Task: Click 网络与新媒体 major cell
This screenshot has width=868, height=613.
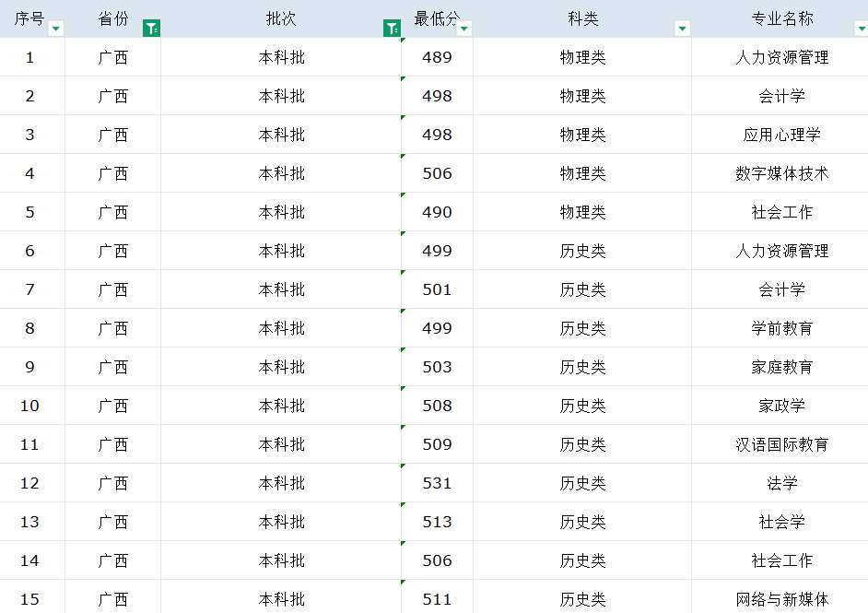Action: (x=781, y=597)
